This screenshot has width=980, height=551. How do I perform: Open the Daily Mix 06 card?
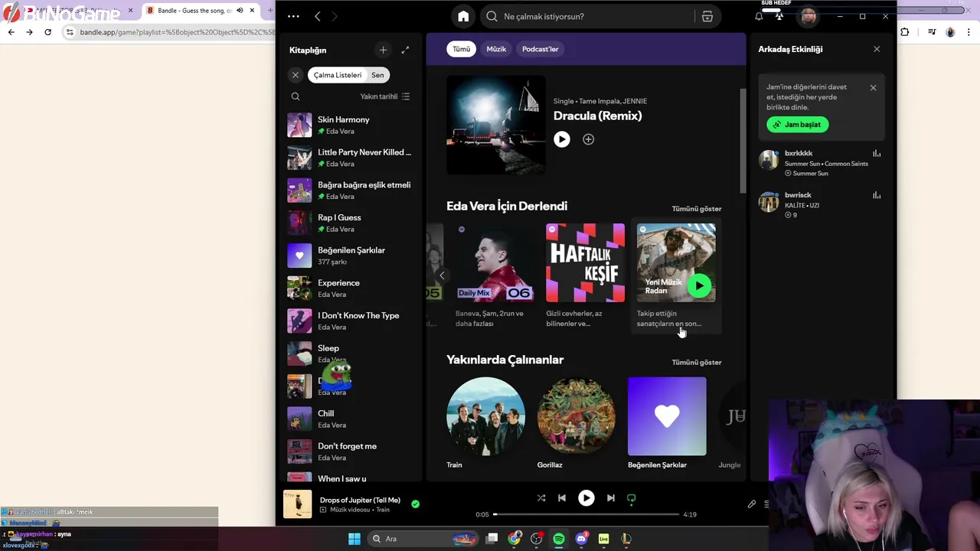494,275
